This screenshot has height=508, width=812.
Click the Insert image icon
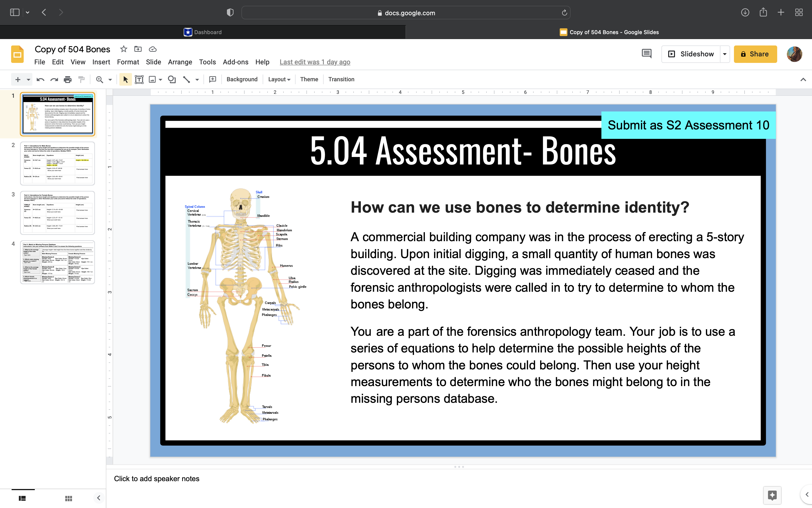pyautogui.click(x=152, y=79)
